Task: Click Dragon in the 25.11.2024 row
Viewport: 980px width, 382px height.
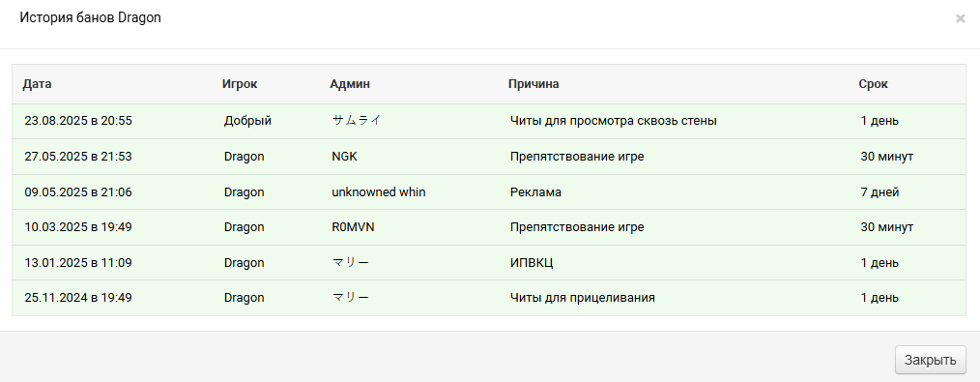Action: pos(244,298)
